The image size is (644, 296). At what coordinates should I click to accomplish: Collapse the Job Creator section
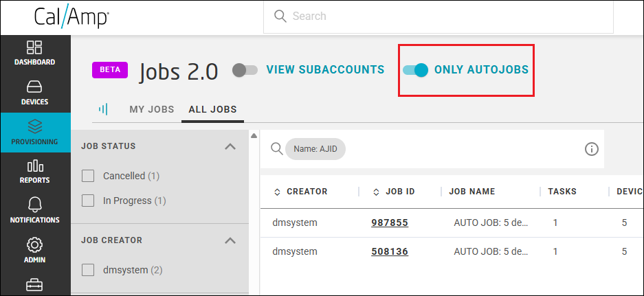tap(230, 240)
